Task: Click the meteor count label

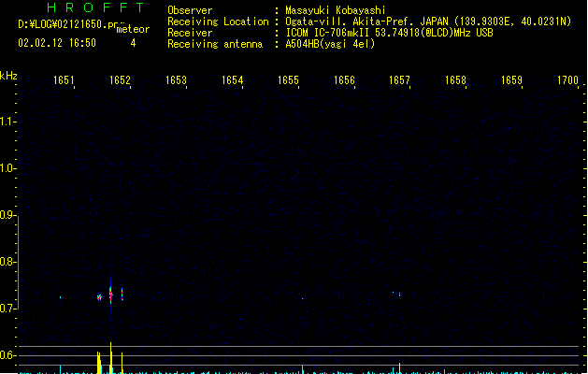Action: click(133, 29)
